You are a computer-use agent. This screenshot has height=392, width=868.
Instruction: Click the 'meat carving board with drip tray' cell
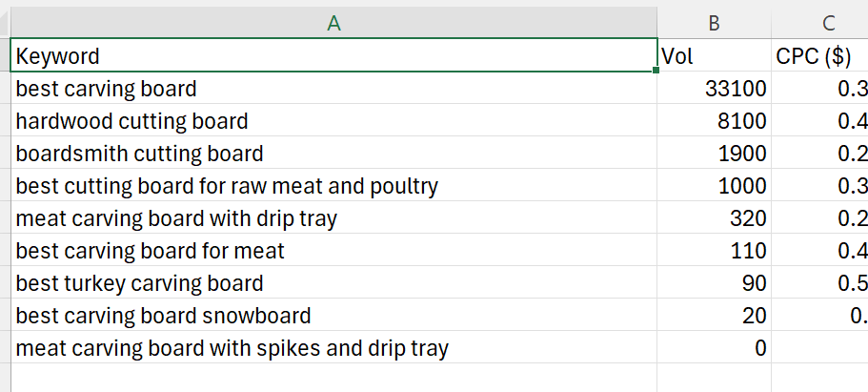pyautogui.click(x=333, y=218)
